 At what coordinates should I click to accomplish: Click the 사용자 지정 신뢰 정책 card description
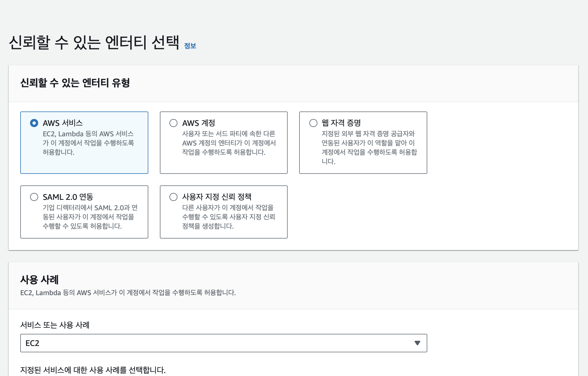pyautogui.click(x=229, y=217)
